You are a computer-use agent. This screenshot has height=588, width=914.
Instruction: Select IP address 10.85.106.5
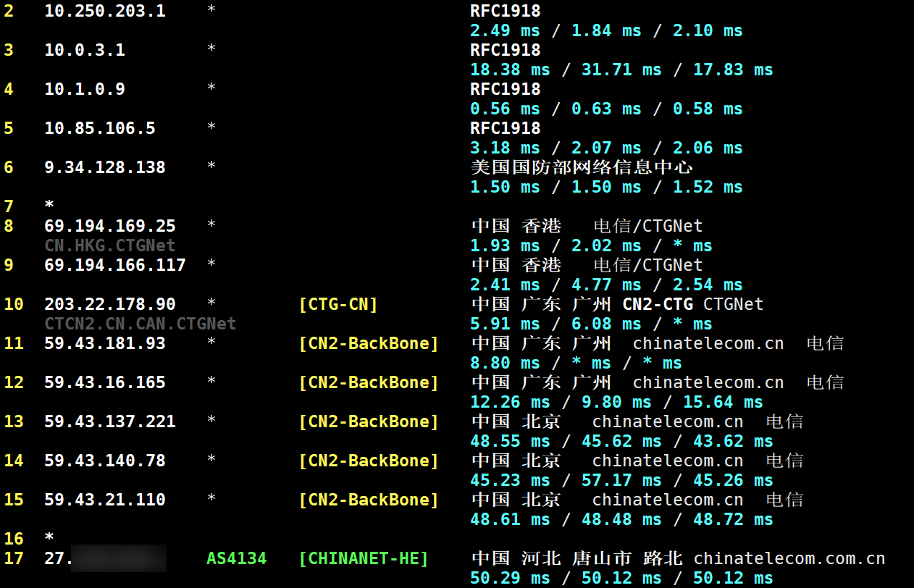100,128
